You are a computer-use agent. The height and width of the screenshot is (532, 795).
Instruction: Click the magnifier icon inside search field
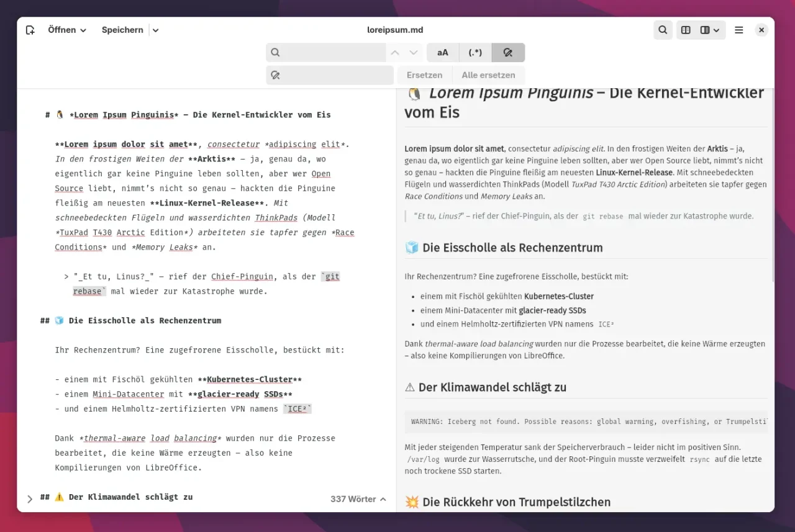[x=276, y=53]
